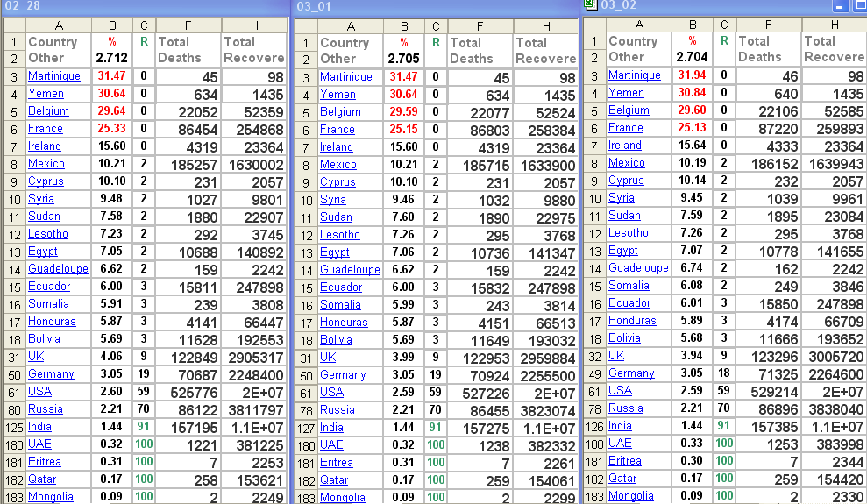
Task: Open the Somalia link in the 03_02 sheet
Action: click(629, 286)
